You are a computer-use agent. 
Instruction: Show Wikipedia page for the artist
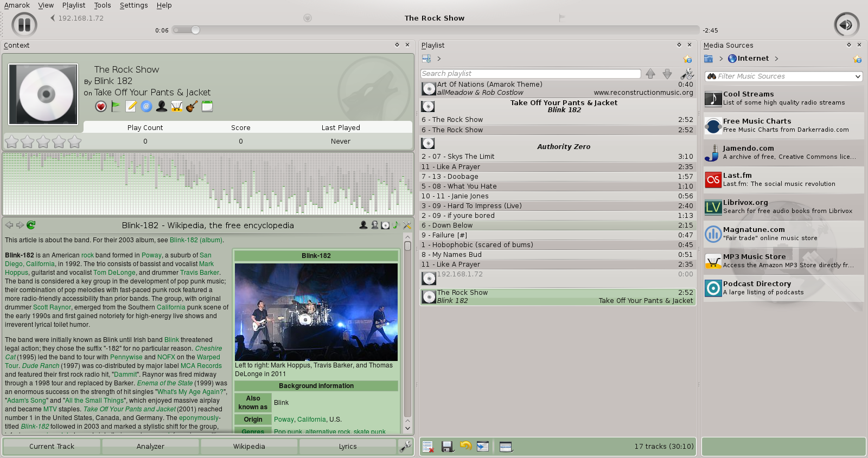363,225
